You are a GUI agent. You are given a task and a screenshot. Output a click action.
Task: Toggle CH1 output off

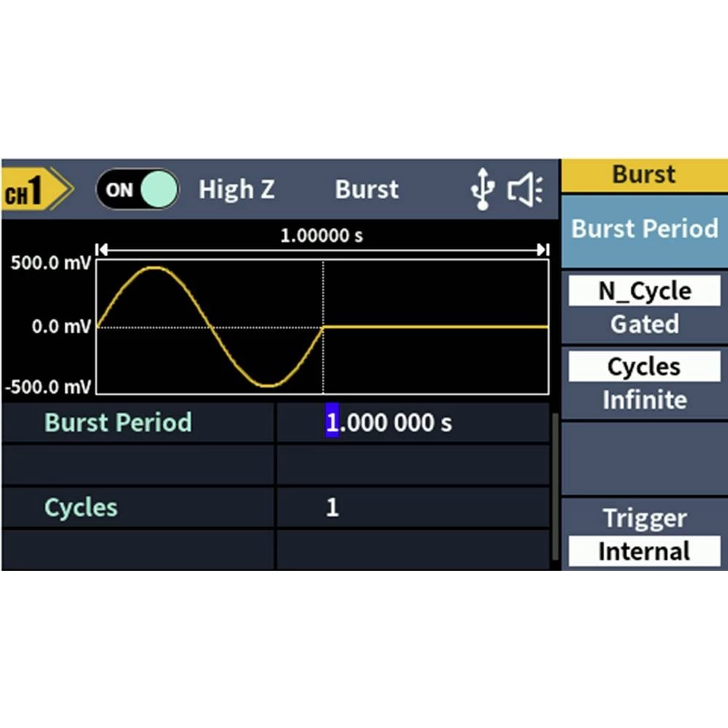click(136, 189)
